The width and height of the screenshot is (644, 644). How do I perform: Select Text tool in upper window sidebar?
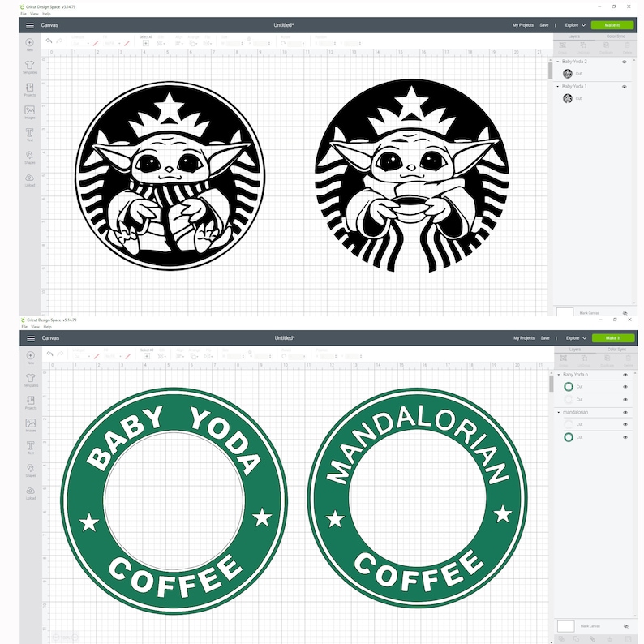click(x=29, y=135)
